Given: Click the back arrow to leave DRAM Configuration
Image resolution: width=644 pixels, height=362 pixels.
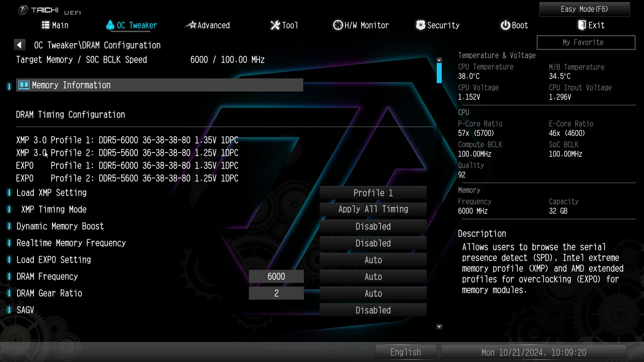Looking at the screenshot, I should point(19,44).
